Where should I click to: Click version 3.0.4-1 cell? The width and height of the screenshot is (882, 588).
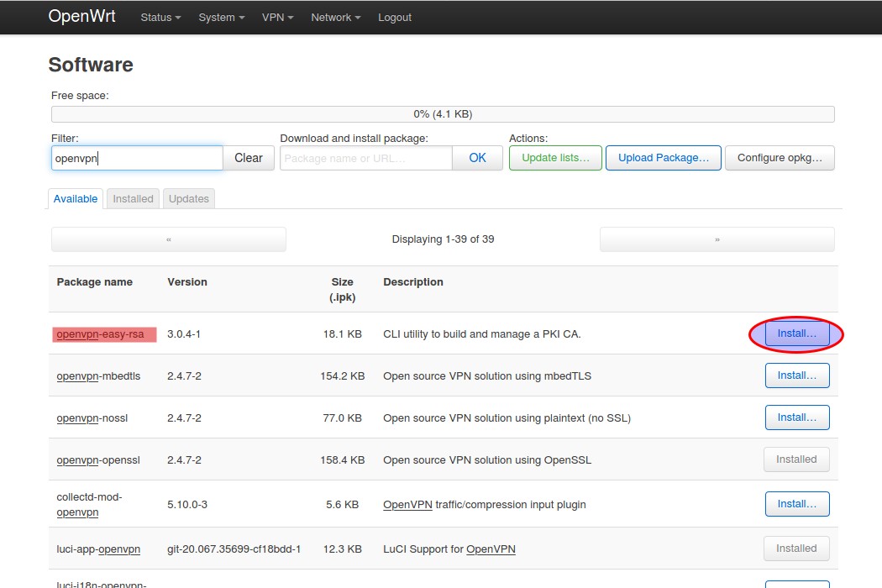tap(184, 334)
